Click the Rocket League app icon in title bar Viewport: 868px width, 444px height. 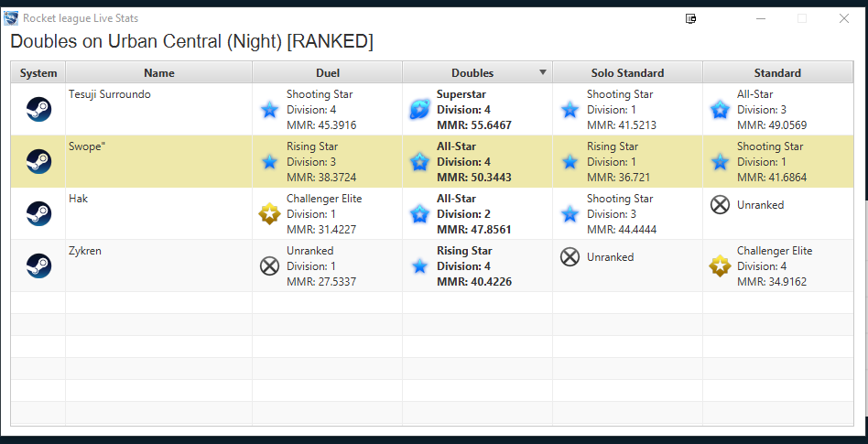coord(10,18)
